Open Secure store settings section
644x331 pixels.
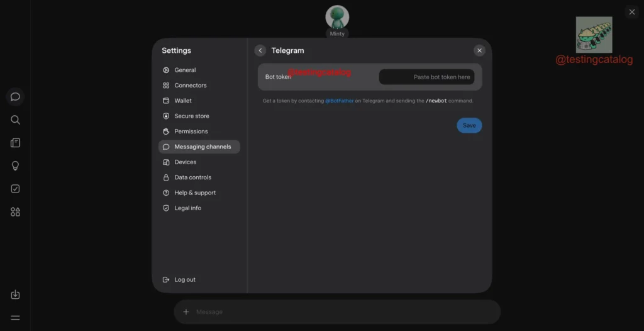(x=199, y=116)
